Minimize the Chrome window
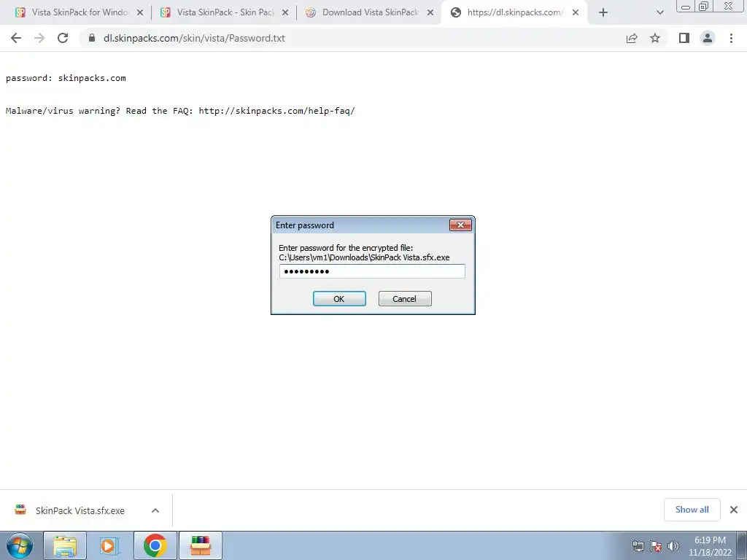The image size is (747, 560). pos(686,6)
